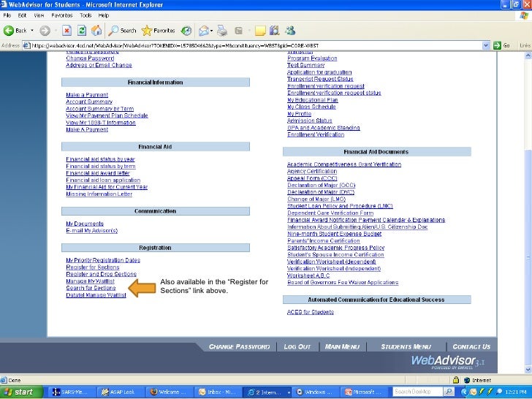
Task: Click the Windows start button
Action: (21, 392)
